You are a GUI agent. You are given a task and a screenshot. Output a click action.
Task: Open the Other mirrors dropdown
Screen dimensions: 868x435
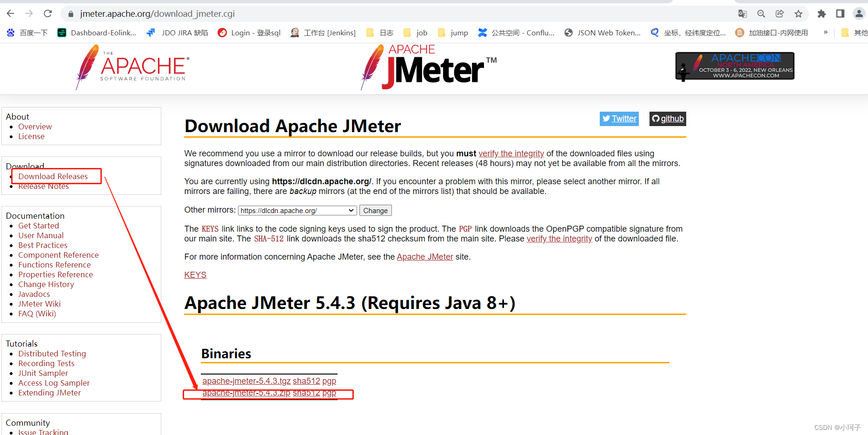pyautogui.click(x=298, y=211)
